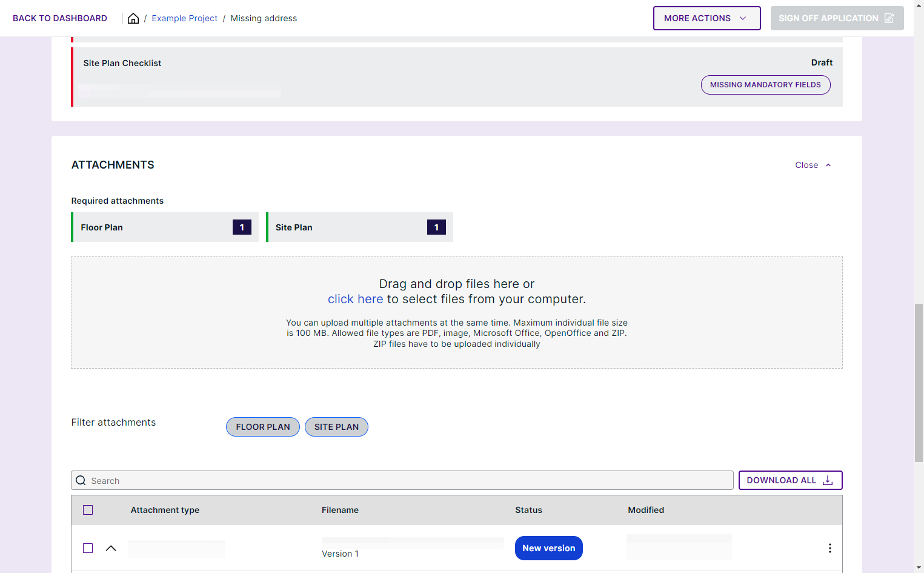This screenshot has width=924, height=573.
Task: Select all attachments with header checkbox
Action: pyautogui.click(x=88, y=510)
